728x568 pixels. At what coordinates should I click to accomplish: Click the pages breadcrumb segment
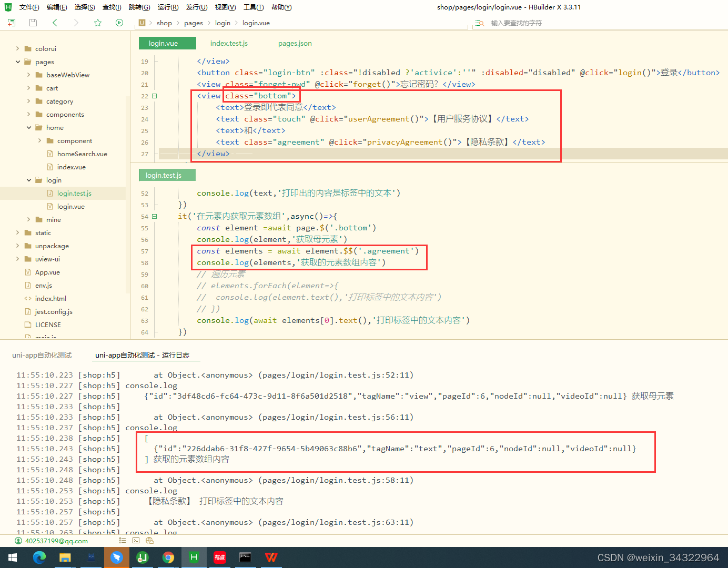pyautogui.click(x=194, y=23)
